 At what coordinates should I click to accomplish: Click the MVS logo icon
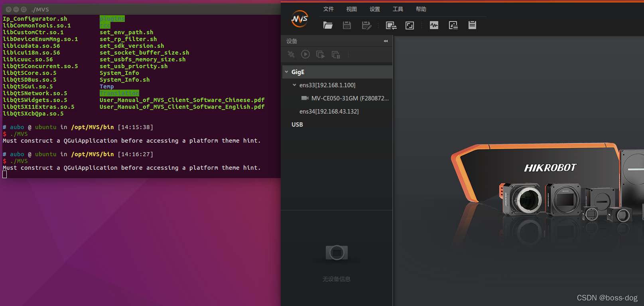(299, 19)
